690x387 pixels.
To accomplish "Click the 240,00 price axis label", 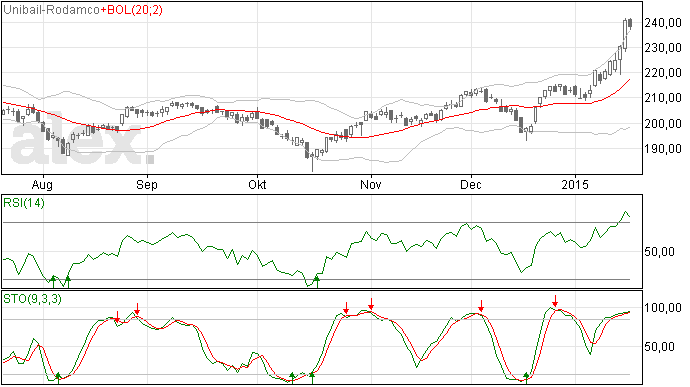I will pos(663,23).
